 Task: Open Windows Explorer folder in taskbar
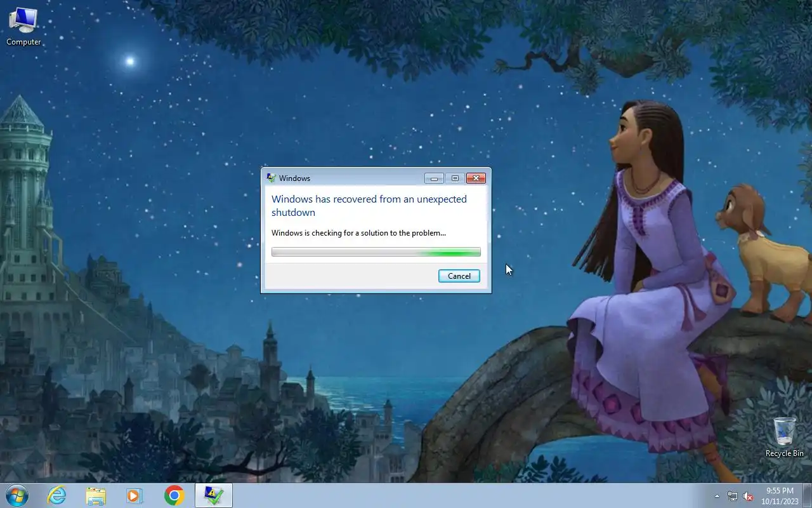tap(96, 495)
